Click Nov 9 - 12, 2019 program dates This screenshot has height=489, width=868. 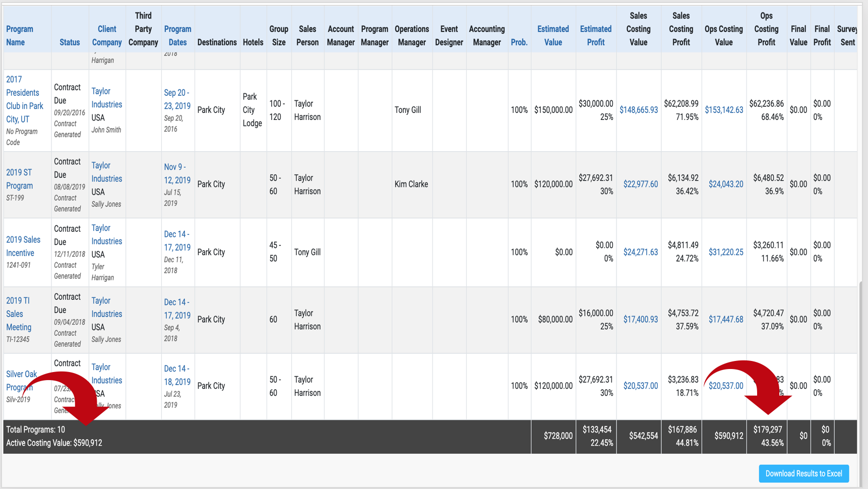177,173
